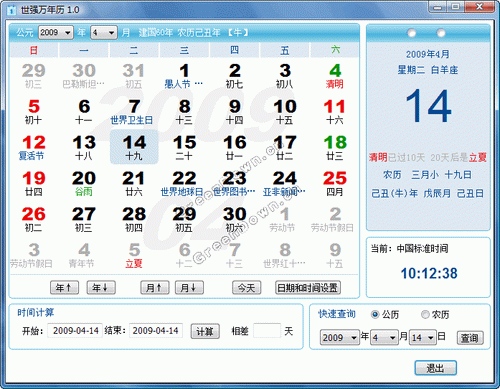Screen dimensions: 500x389
Task: Open the year 2009 dropdown at top
Action: point(56,32)
